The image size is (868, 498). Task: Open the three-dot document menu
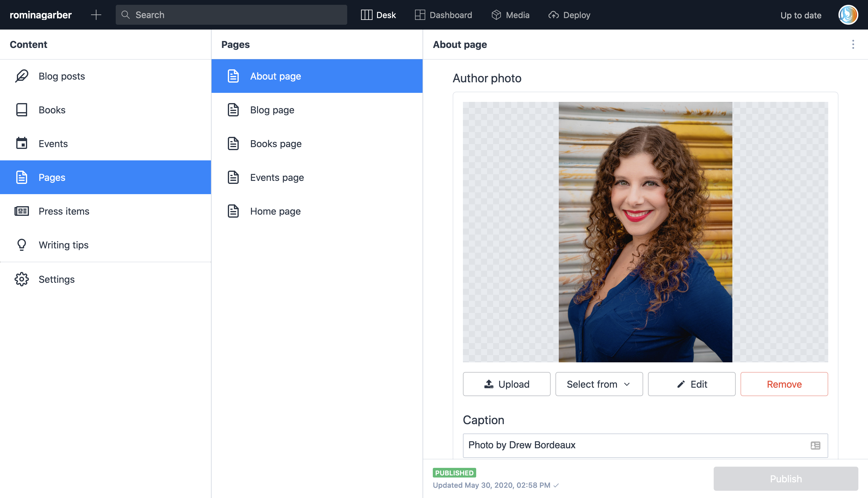click(x=853, y=45)
